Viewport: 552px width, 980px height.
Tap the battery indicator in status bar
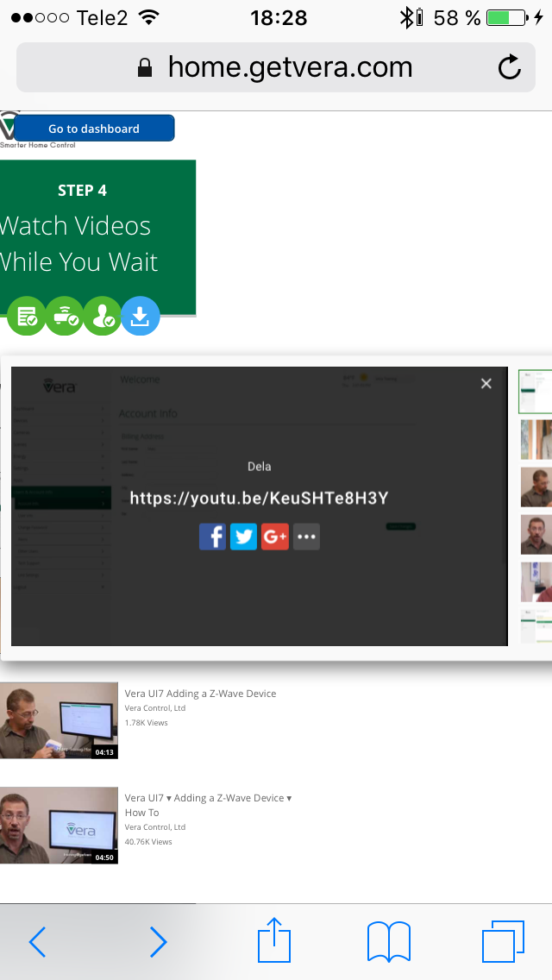(507, 17)
